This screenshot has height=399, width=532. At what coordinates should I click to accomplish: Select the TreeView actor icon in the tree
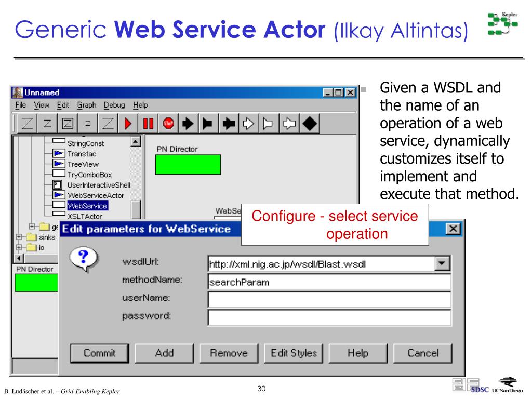click(59, 164)
